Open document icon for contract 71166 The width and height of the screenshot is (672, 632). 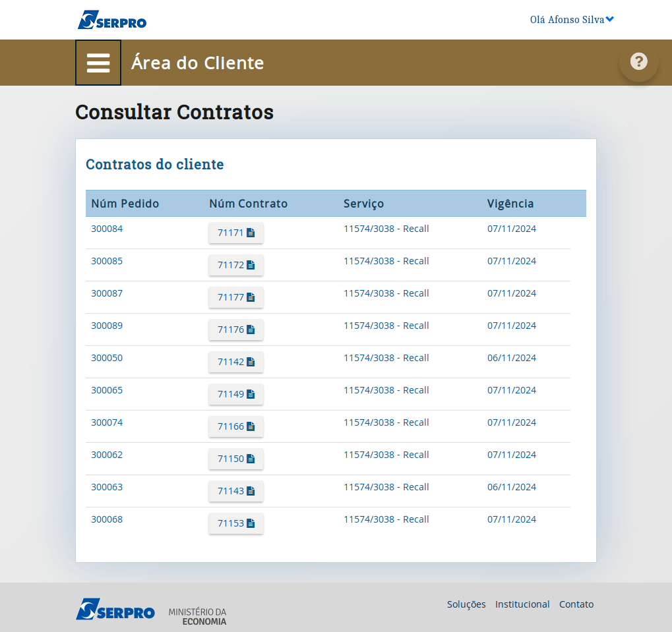tap(251, 426)
